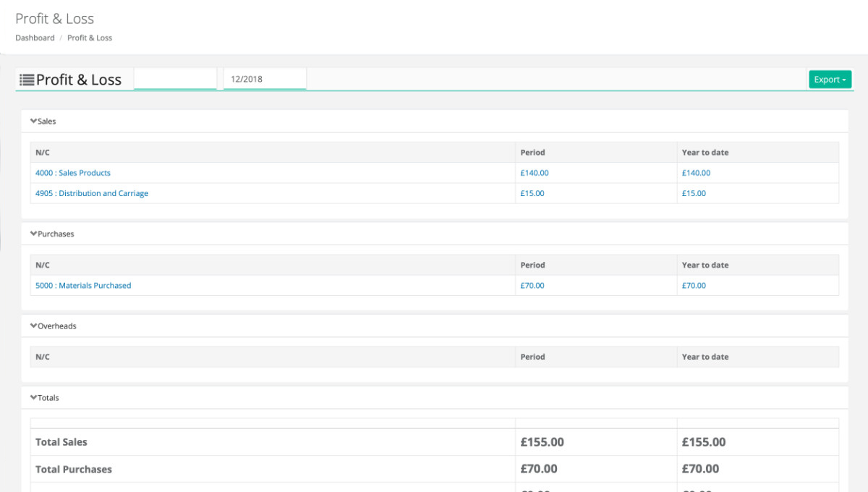Open the Export dropdown menu
868x492 pixels.
[x=830, y=79]
